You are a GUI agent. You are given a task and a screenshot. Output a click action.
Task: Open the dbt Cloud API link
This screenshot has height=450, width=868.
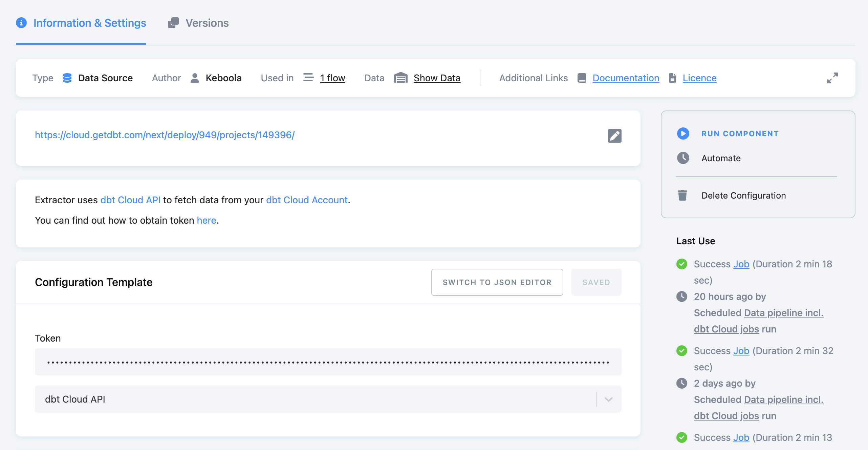coord(130,200)
